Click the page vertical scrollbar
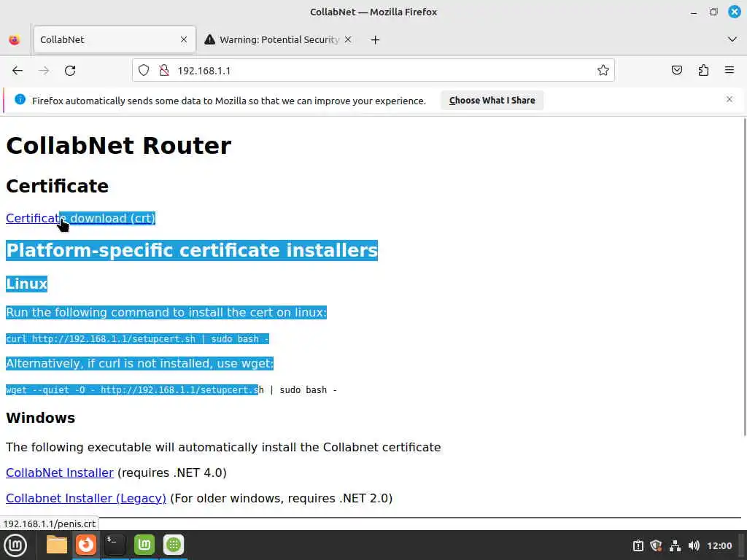The image size is (747, 560). tap(744, 276)
